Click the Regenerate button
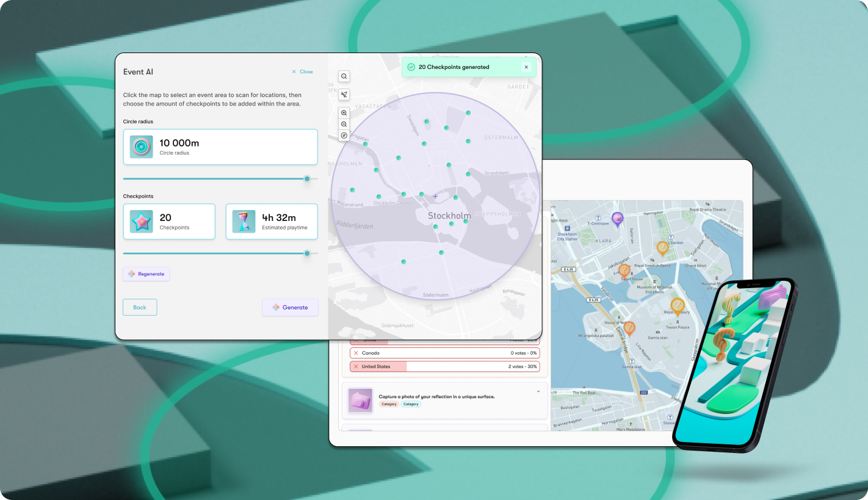 pos(146,274)
